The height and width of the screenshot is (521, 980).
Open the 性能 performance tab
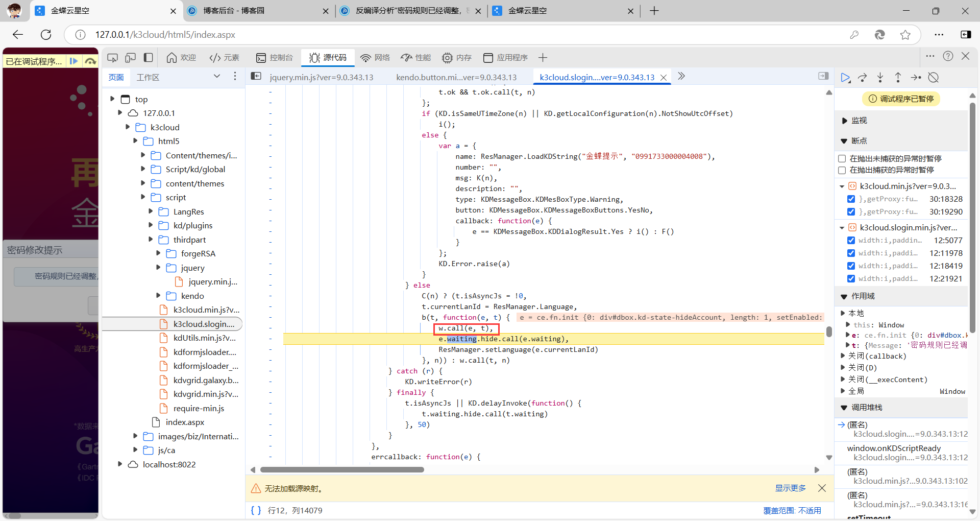[416, 58]
